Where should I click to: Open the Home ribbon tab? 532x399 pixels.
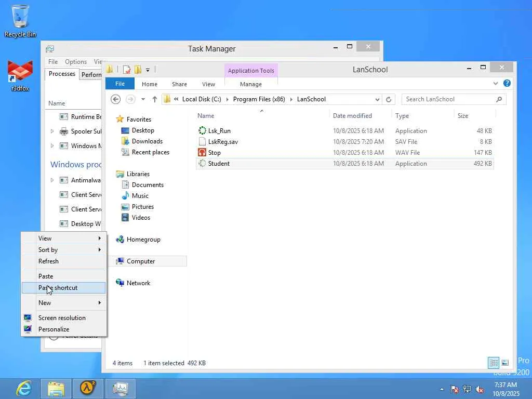(x=150, y=84)
